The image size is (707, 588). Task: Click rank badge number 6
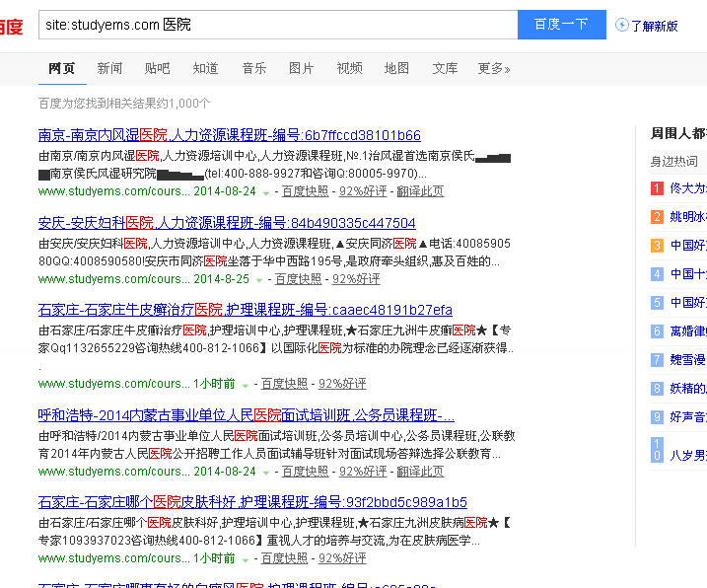(657, 331)
